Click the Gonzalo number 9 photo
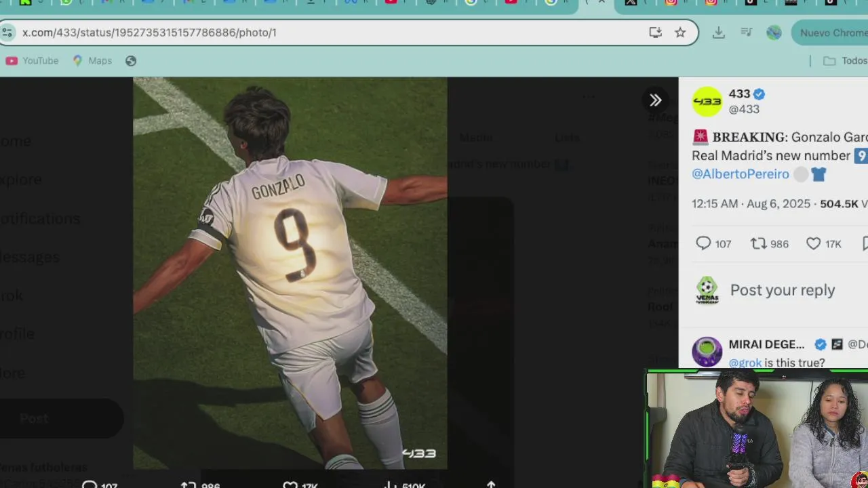The height and width of the screenshot is (488, 868). point(290,272)
